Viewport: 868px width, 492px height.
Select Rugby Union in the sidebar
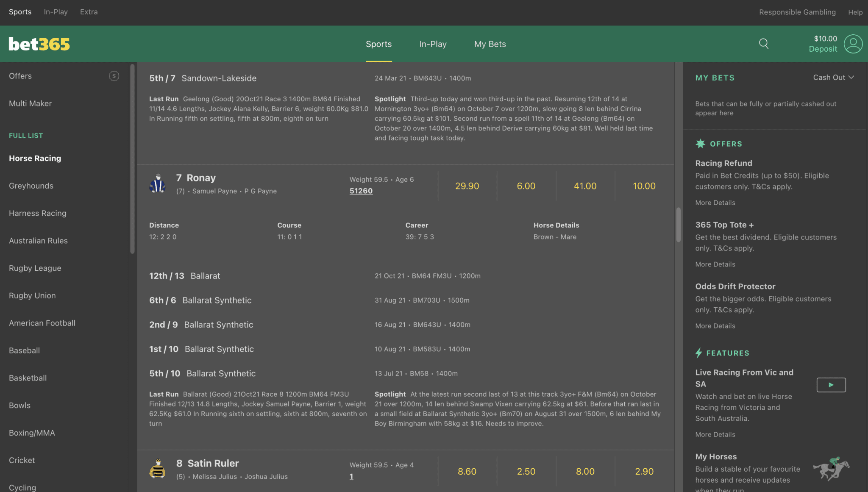pyautogui.click(x=32, y=295)
